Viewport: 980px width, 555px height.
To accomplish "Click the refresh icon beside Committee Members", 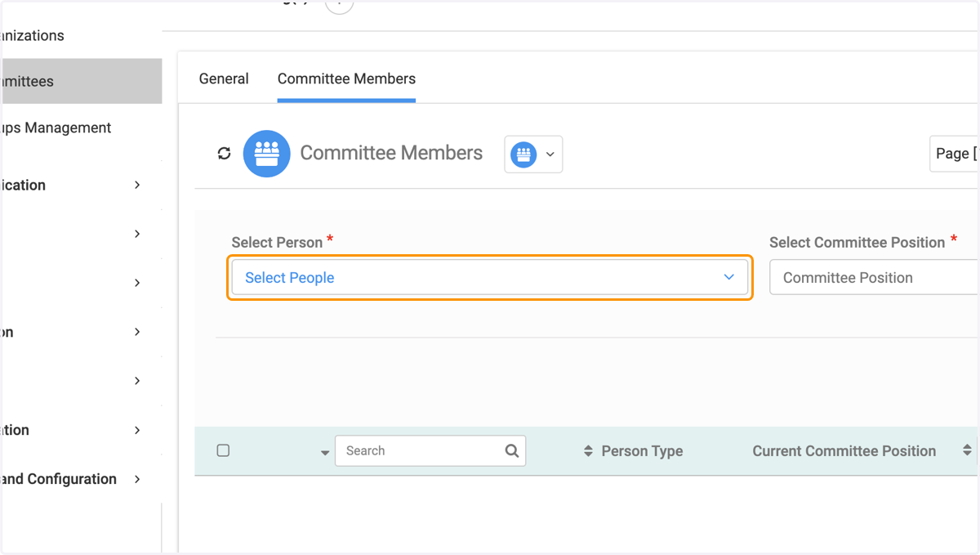I will coord(224,154).
